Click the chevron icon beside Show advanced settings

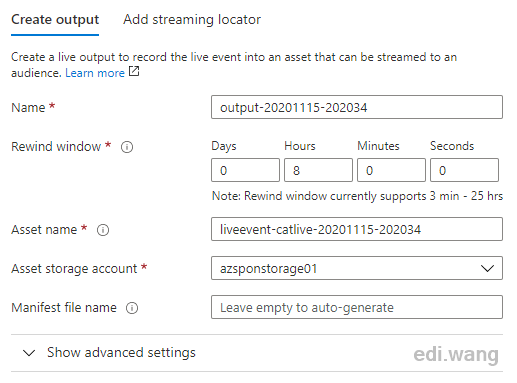click(x=29, y=353)
